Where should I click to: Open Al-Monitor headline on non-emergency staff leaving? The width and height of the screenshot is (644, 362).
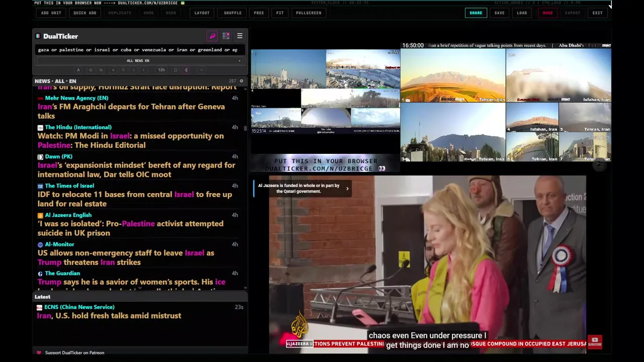[x=126, y=257]
